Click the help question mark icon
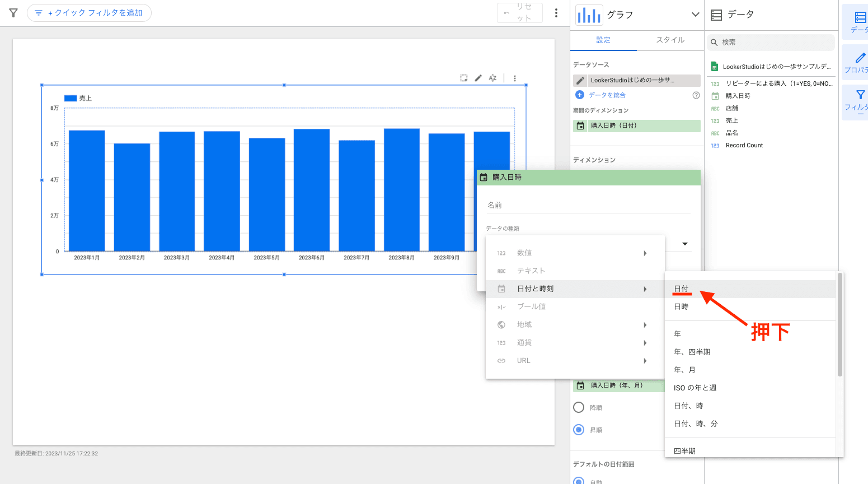 pyautogui.click(x=696, y=95)
